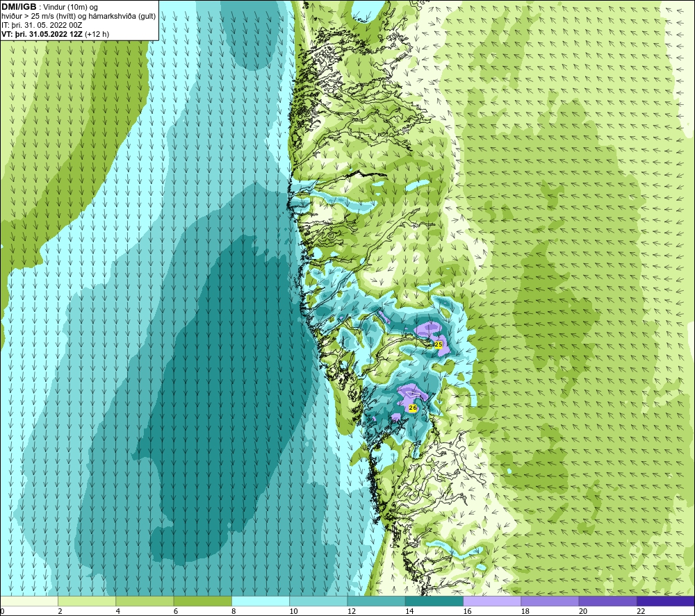The width and height of the screenshot is (695, 616).
Task: Click the legend tick label 8
Action: pyautogui.click(x=234, y=611)
